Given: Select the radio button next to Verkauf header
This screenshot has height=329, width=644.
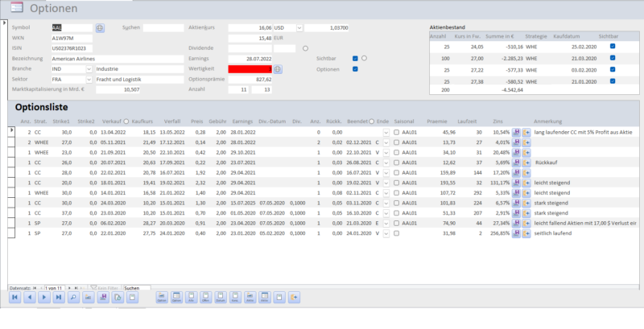Looking at the screenshot, I should (x=126, y=120).
